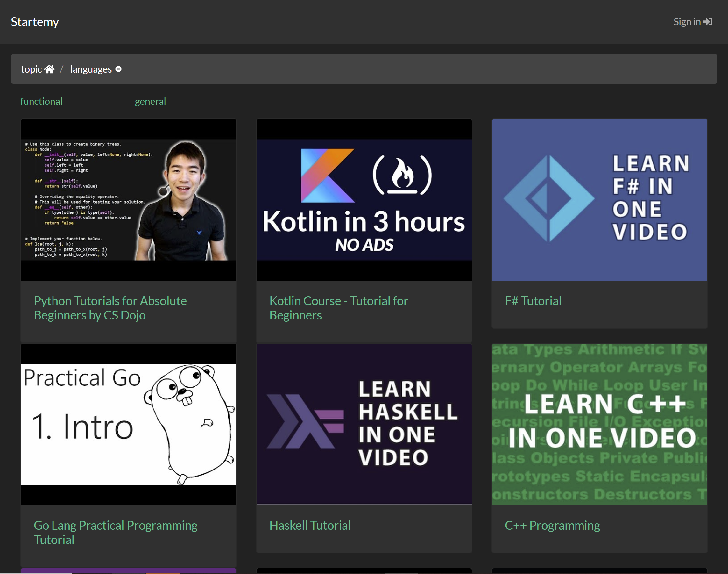Open Go Lang Practical Programming Tutorial title
Viewport: 728px width, 574px height.
pos(116,532)
